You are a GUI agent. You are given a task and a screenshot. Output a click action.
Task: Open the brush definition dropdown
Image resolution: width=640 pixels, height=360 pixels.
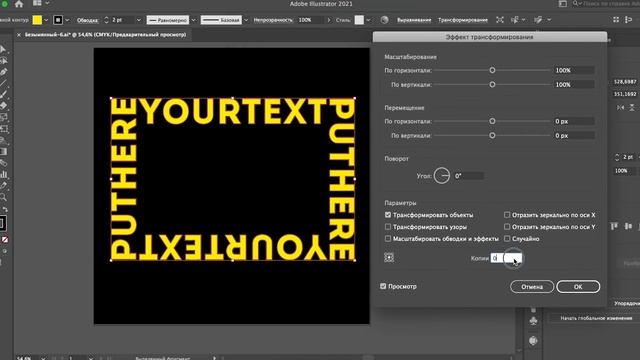point(246,20)
